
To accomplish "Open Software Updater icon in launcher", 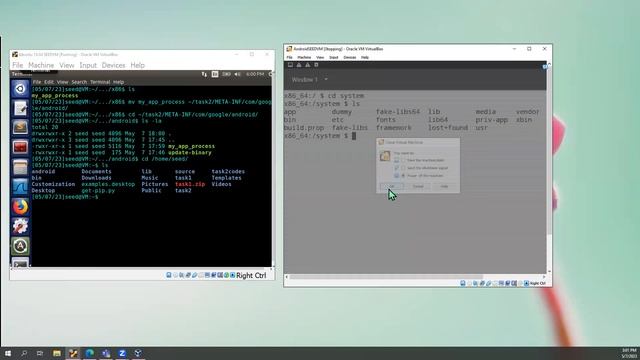I will point(20,246).
